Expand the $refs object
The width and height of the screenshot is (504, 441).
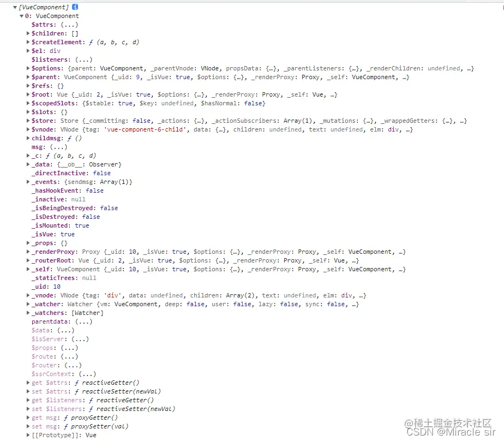coord(28,86)
